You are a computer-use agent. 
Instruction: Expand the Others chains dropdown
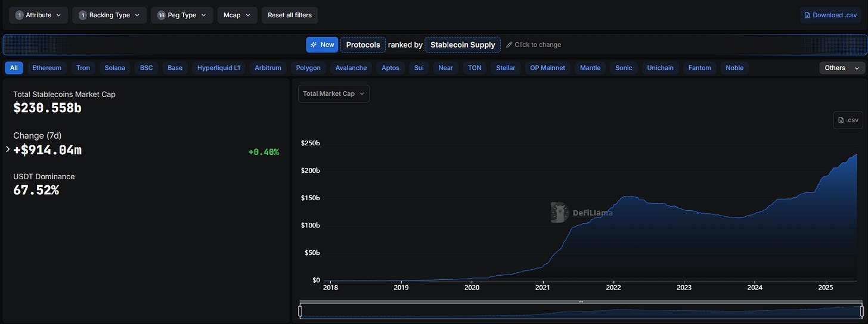point(842,68)
